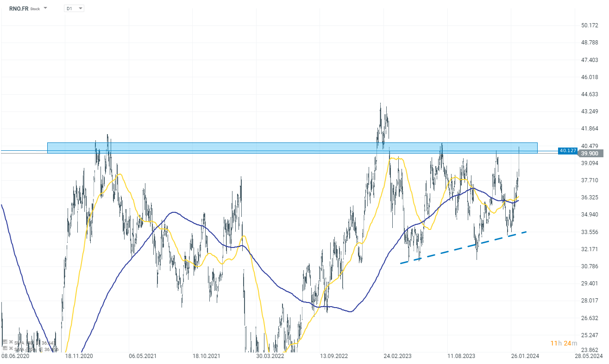Click the 41.864 price axis label
The width and height of the screenshot is (609, 364).
(x=590, y=129)
